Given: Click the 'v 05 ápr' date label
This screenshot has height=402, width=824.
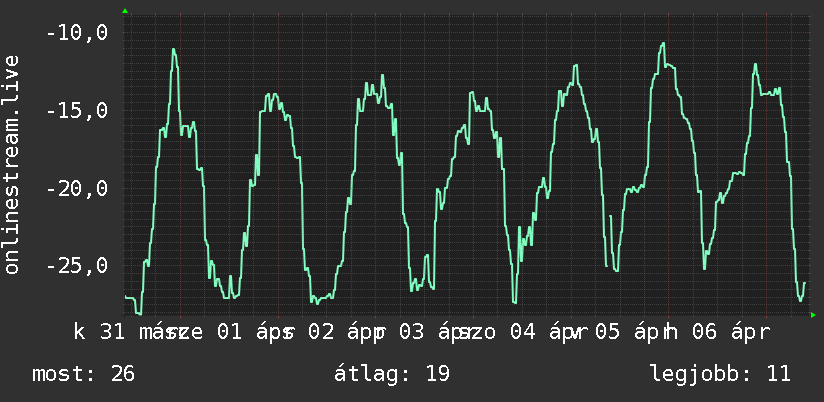Looking at the screenshot, I should click(619, 333).
